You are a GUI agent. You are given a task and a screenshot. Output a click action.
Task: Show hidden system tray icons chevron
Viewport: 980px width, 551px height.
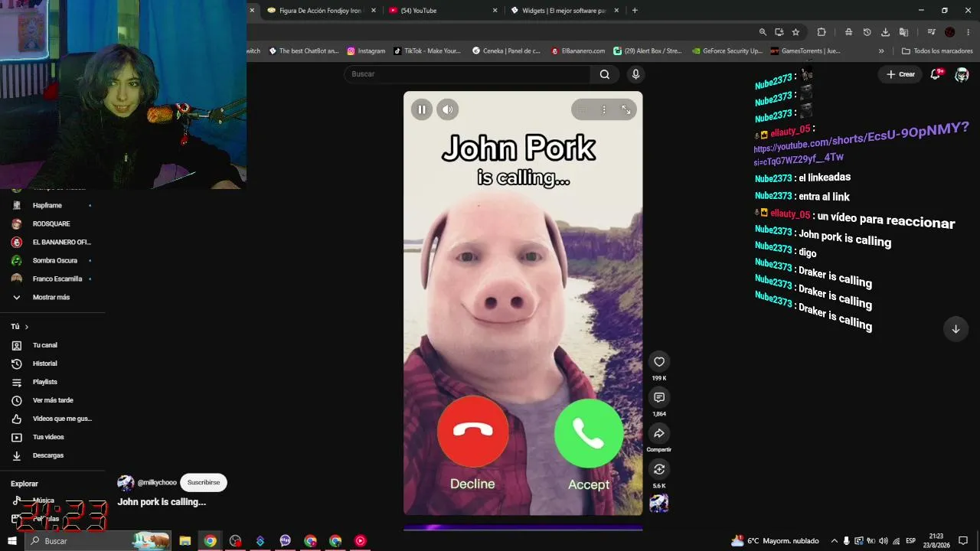(834, 541)
